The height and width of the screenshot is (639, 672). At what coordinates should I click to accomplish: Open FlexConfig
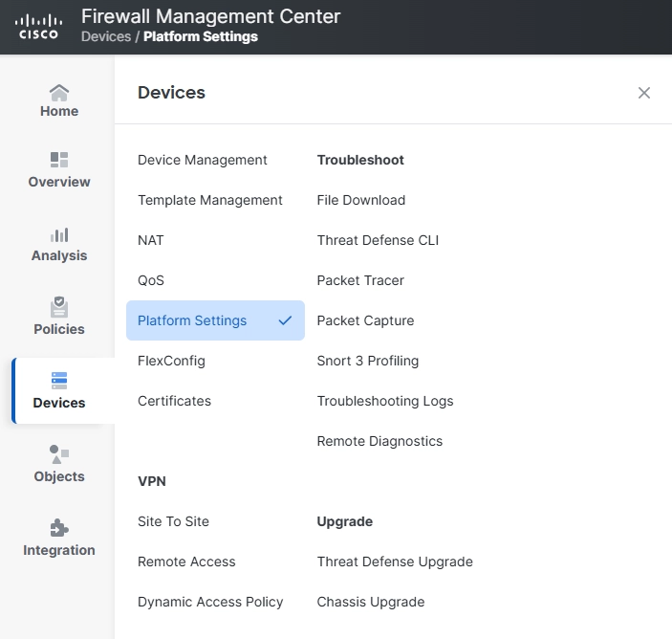click(171, 361)
